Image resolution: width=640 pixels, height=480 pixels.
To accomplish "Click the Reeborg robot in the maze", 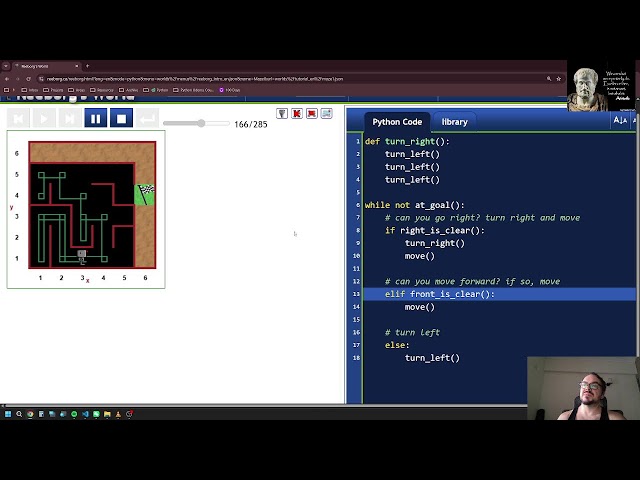I will [x=82, y=257].
